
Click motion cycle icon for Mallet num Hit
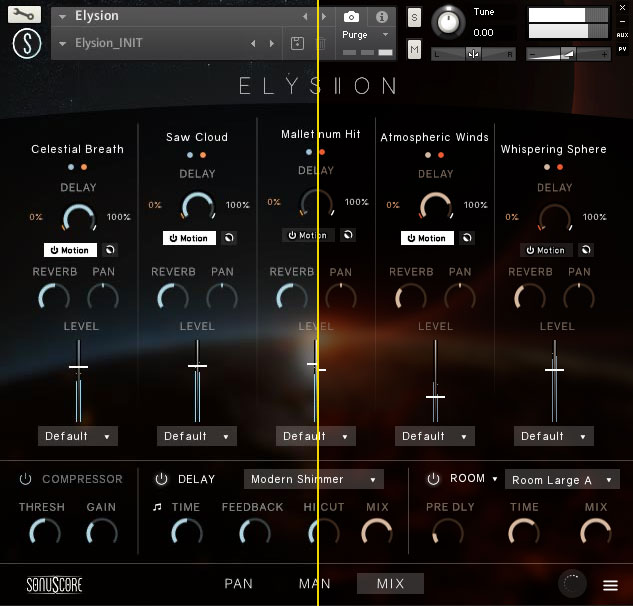point(348,235)
